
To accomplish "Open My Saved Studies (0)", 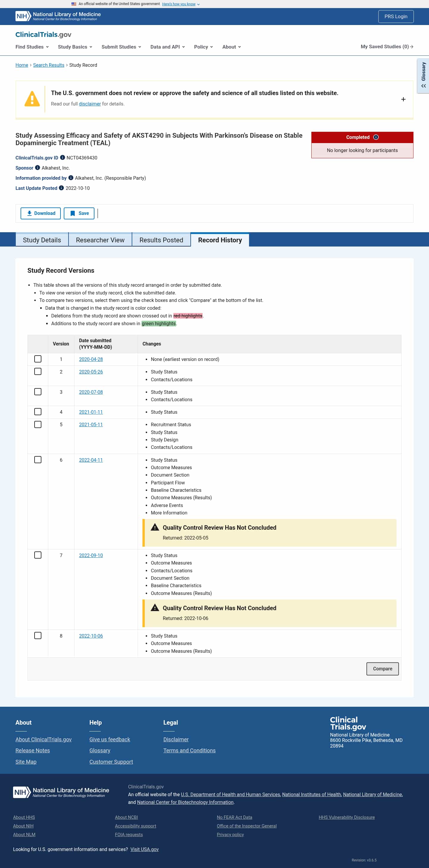I will point(387,46).
